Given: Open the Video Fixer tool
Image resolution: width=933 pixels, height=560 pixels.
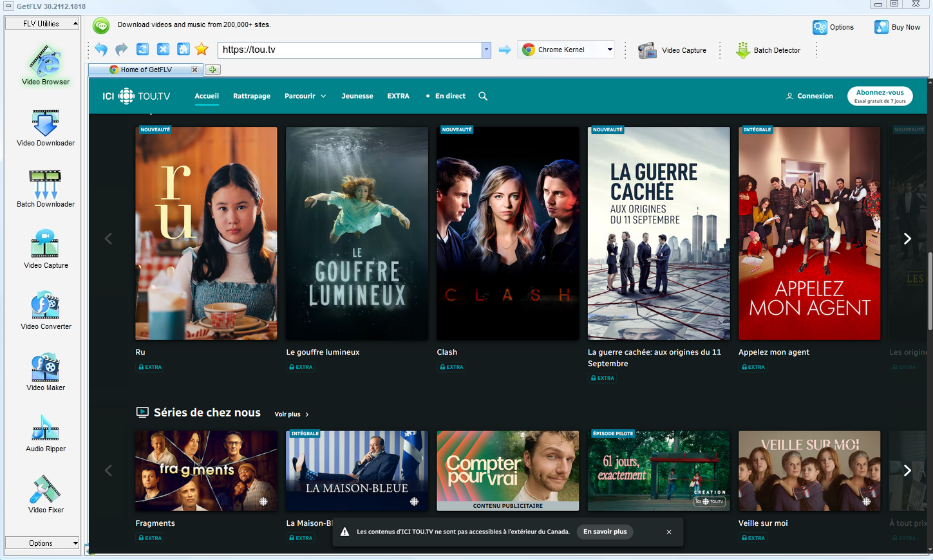Looking at the screenshot, I should [46, 494].
